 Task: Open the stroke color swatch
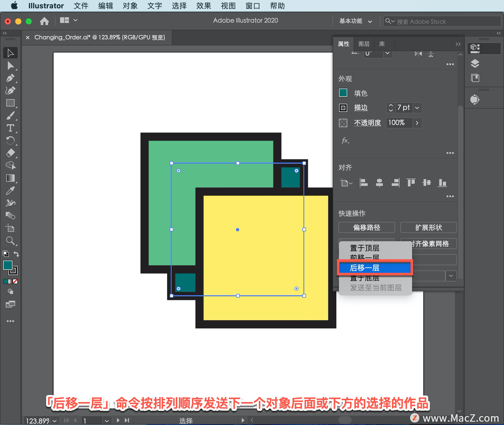[x=343, y=108]
